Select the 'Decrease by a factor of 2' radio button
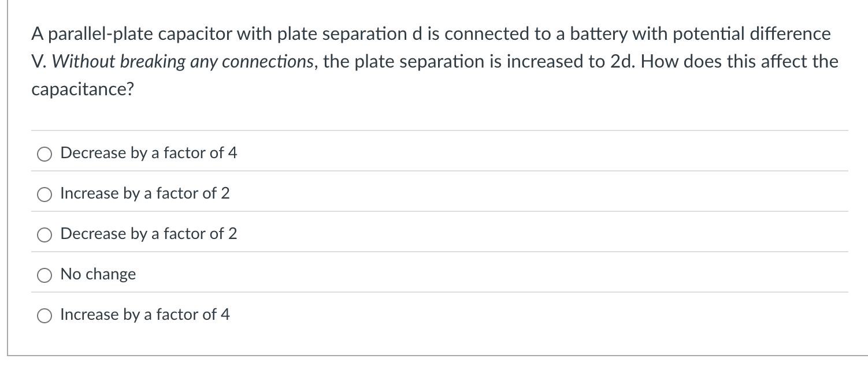The height and width of the screenshot is (366, 868). (x=44, y=234)
